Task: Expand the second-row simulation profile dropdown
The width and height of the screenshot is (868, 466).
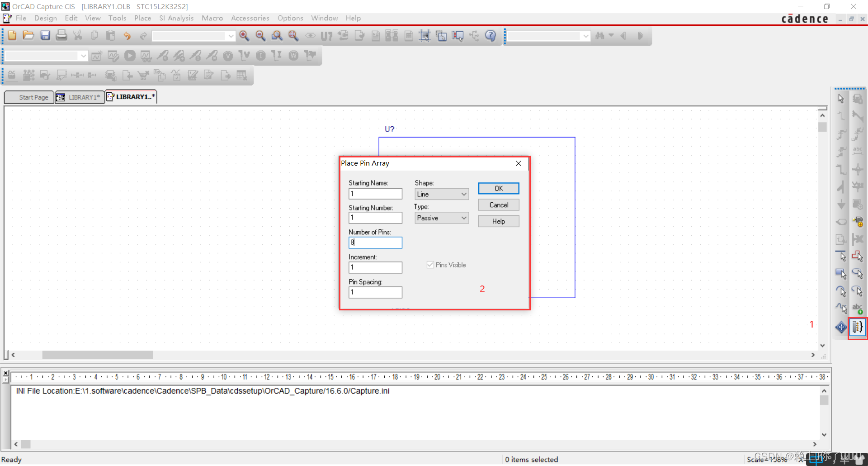Action: pos(83,56)
